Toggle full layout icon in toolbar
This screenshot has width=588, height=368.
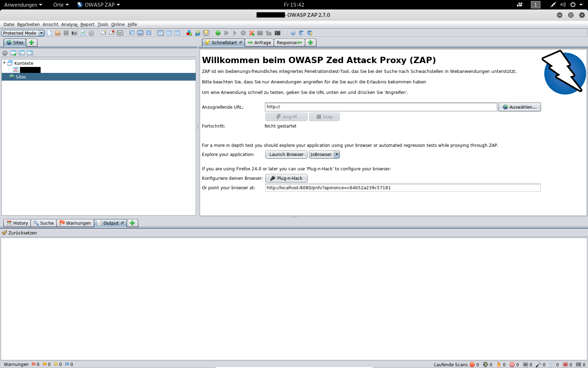149,33
